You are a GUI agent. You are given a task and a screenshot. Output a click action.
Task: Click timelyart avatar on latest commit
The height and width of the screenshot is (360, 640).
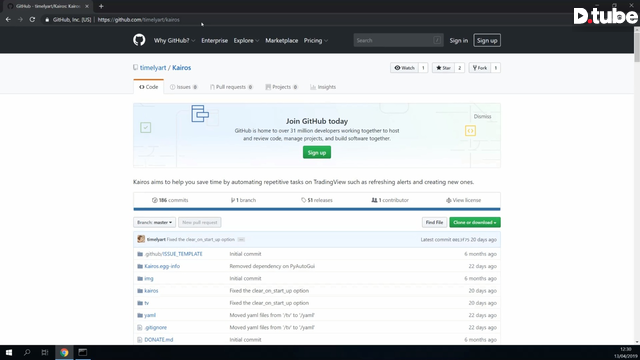pyautogui.click(x=141, y=239)
